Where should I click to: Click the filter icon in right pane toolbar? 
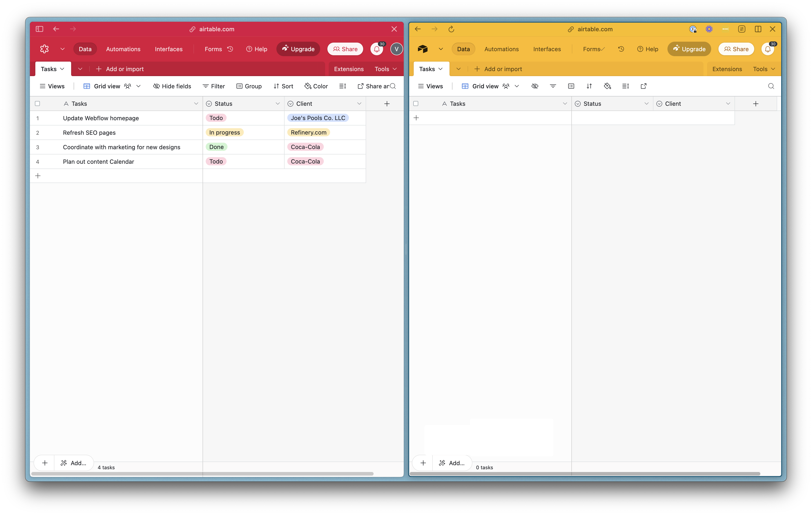(553, 86)
